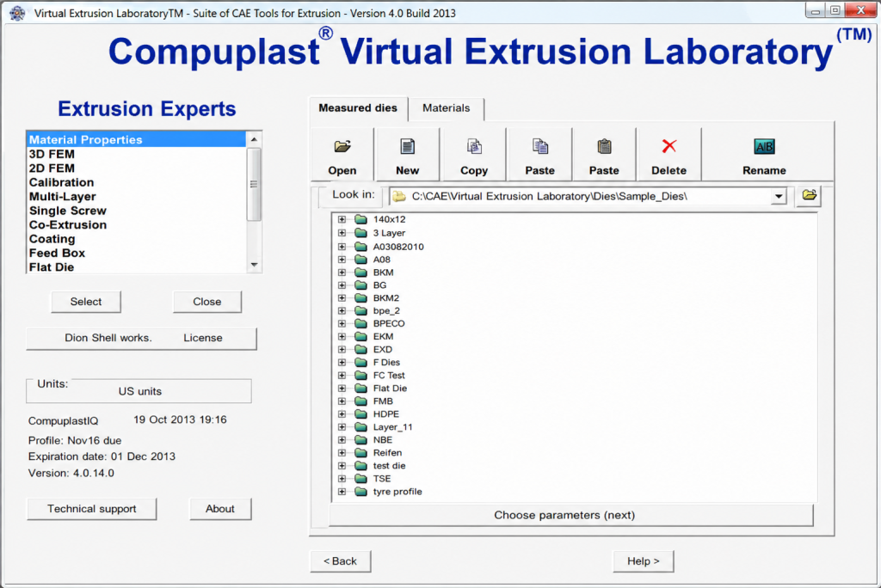Select the A08 folder

click(x=381, y=260)
